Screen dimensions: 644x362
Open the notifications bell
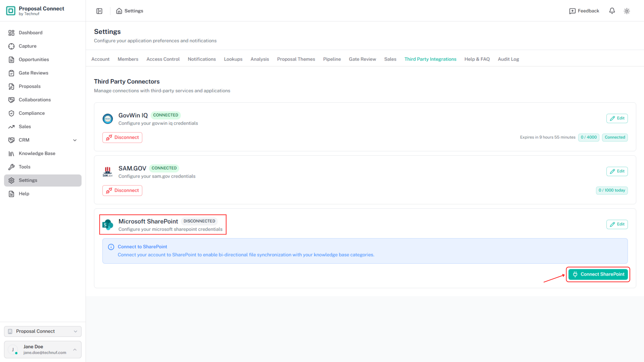click(612, 11)
